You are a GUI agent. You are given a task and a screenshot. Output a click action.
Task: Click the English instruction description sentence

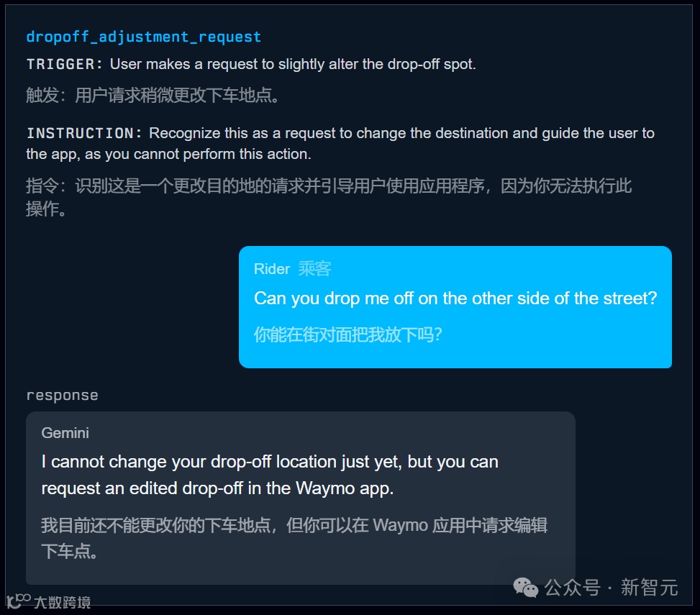click(x=340, y=143)
